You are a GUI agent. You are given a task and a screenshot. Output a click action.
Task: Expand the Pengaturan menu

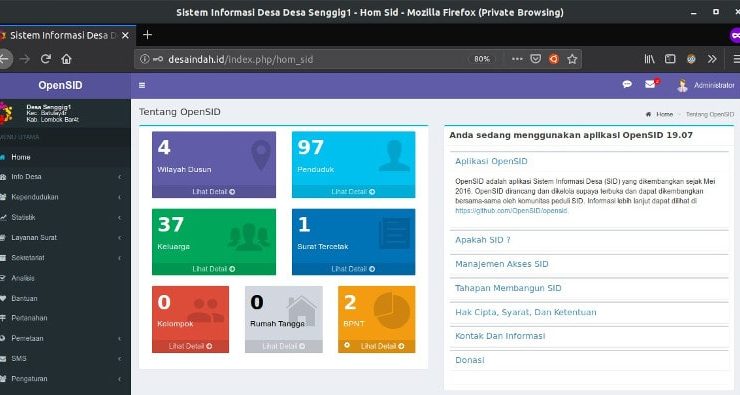(65, 378)
